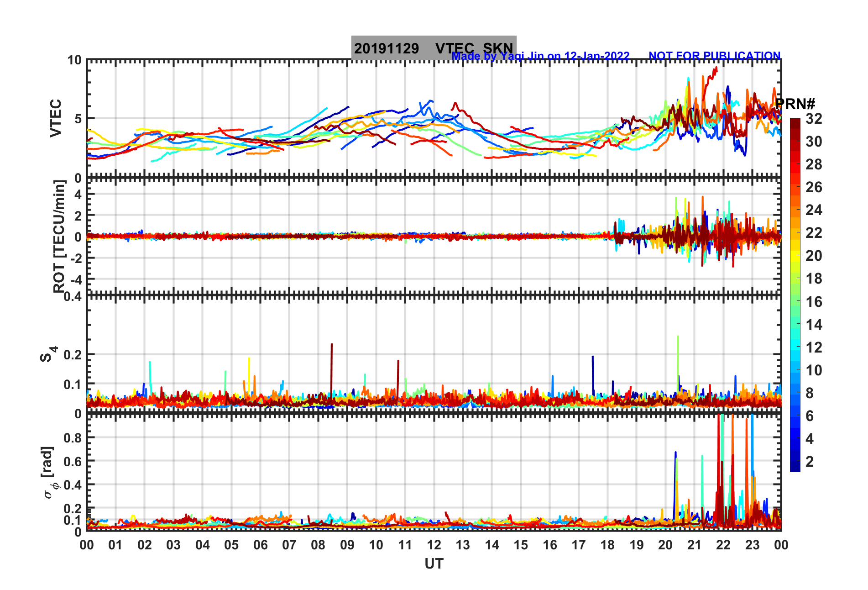Select the S4 y-axis label

(48, 354)
